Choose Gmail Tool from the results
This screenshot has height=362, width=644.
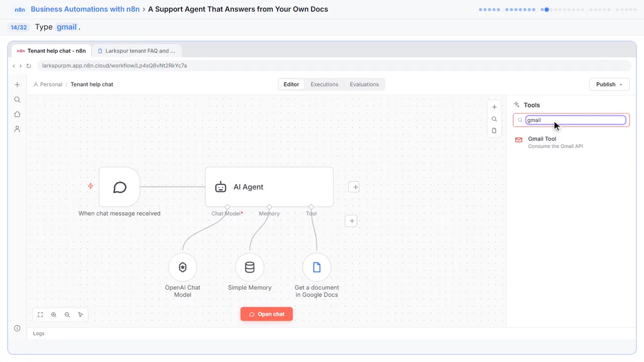[x=571, y=142]
